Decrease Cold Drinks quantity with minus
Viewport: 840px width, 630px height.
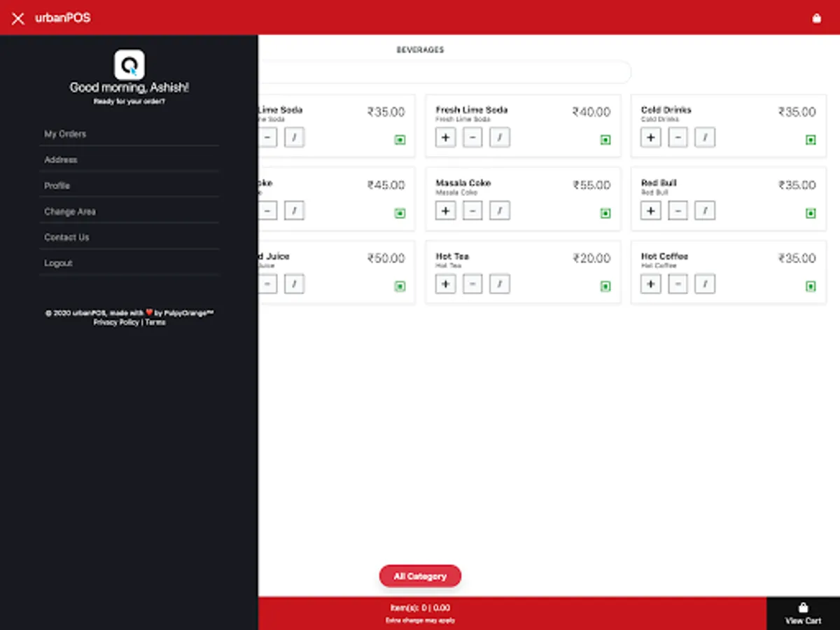[678, 137]
